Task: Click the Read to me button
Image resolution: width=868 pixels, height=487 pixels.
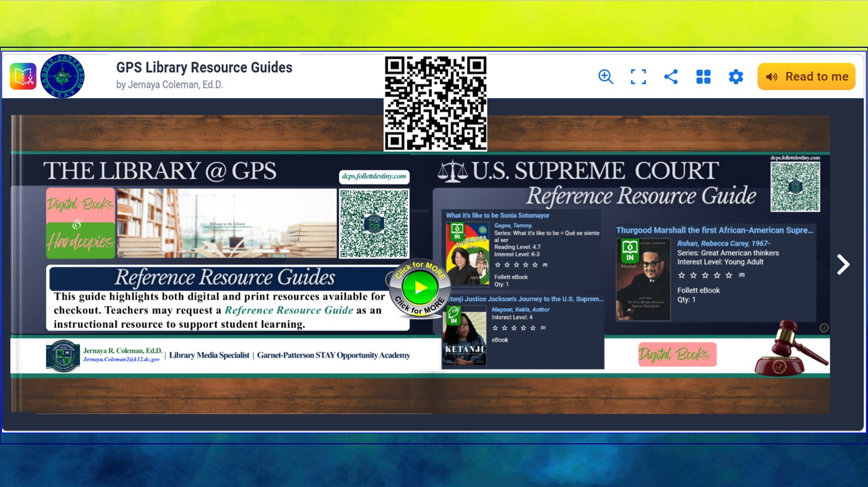Action: [806, 77]
